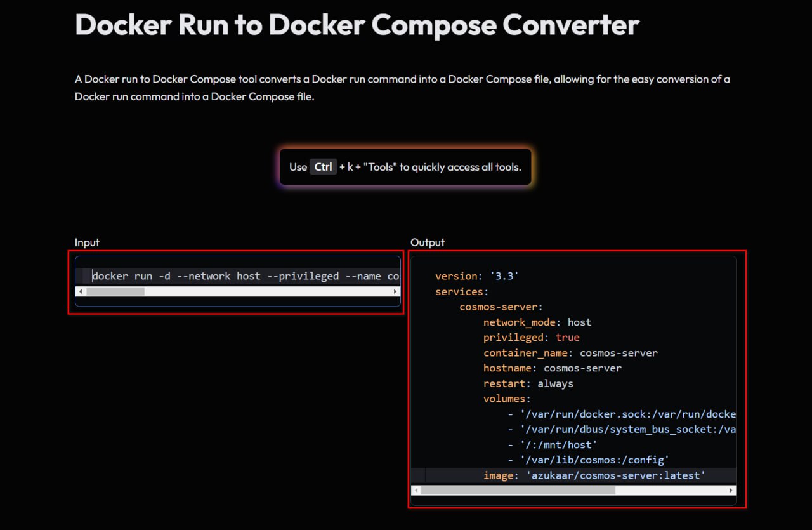The width and height of the screenshot is (812, 530).
Task: Select the cosmos-server: service key line
Action: pos(501,307)
